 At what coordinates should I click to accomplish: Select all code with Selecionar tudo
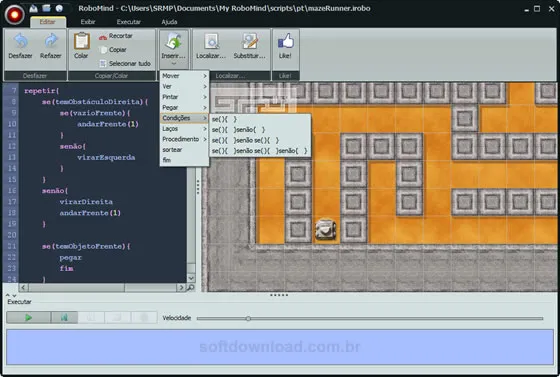[x=125, y=64]
